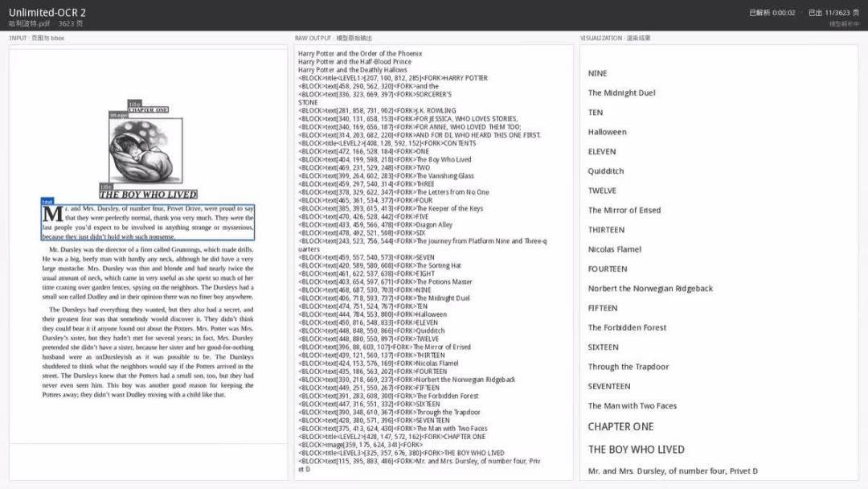Click 'Mr. and Mrs. Dursley' line in visualization panel
Viewport: 868px width, 489px height.
tap(673, 471)
